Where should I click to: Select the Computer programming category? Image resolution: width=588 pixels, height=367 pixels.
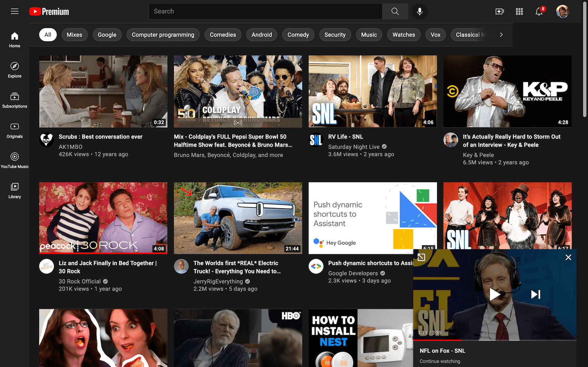pos(163,35)
